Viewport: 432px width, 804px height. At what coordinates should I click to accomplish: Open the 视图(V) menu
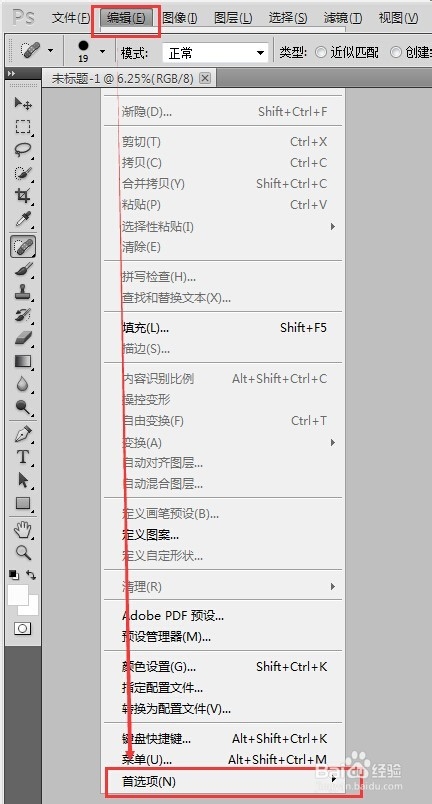coord(398,18)
